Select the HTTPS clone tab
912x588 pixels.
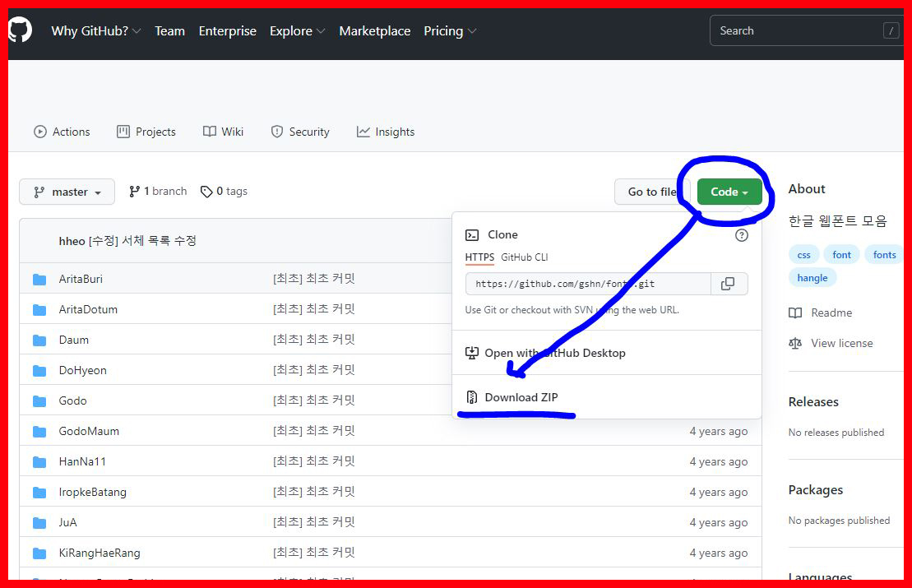point(479,257)
